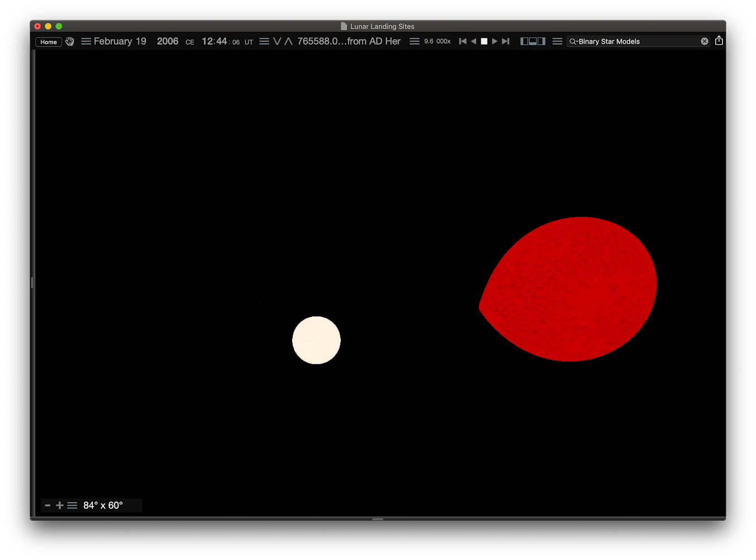Click the UT time zone label
The height and width of the screenshot is (560, 756).
(x=248, y=42)
